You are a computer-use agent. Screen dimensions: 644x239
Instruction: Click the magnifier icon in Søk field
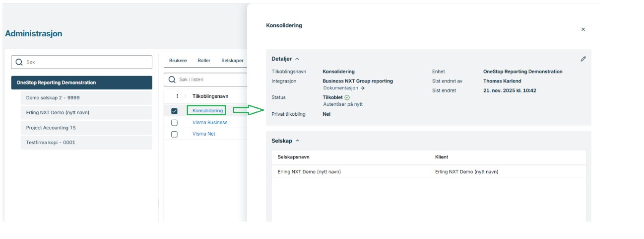click(19, 62)
